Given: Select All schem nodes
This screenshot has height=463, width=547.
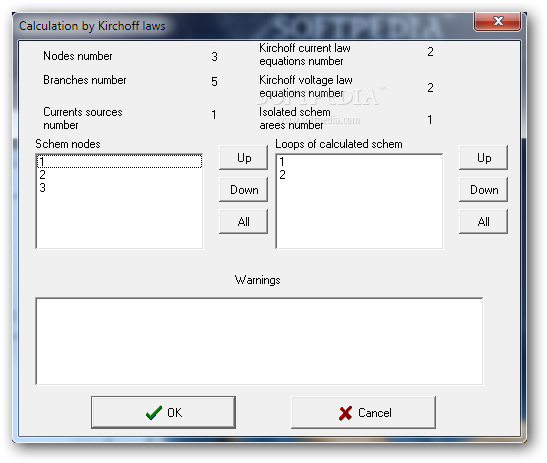Looking at the screenshot, I should 243,222.
